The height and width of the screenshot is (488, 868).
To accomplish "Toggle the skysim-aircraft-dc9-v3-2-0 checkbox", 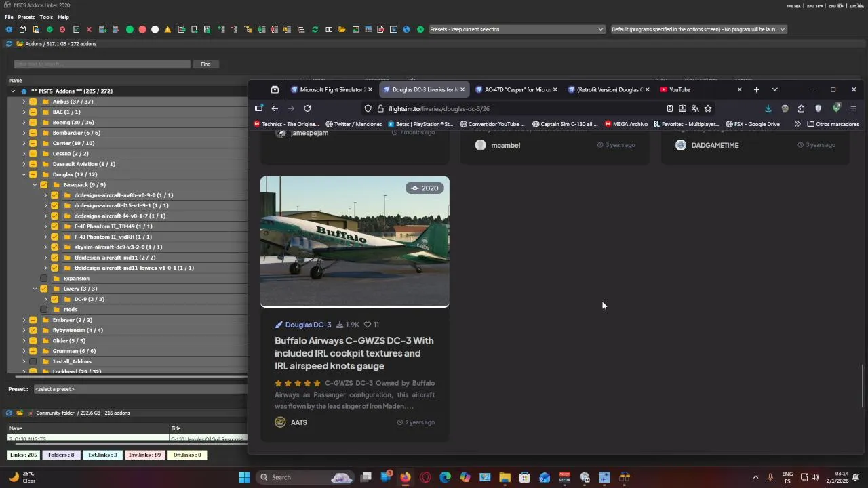I will tap(55, 247).
